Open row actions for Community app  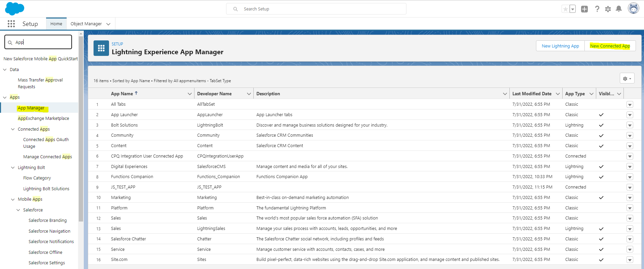coord(630,135)
